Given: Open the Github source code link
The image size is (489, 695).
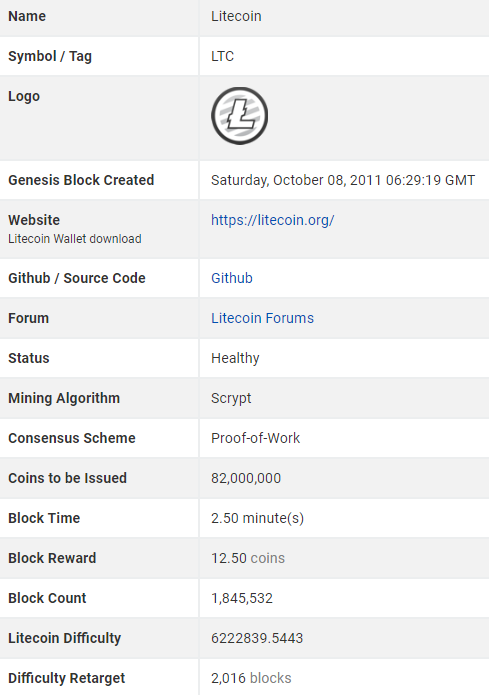Looking at the screenshot, I should (232, 278).
